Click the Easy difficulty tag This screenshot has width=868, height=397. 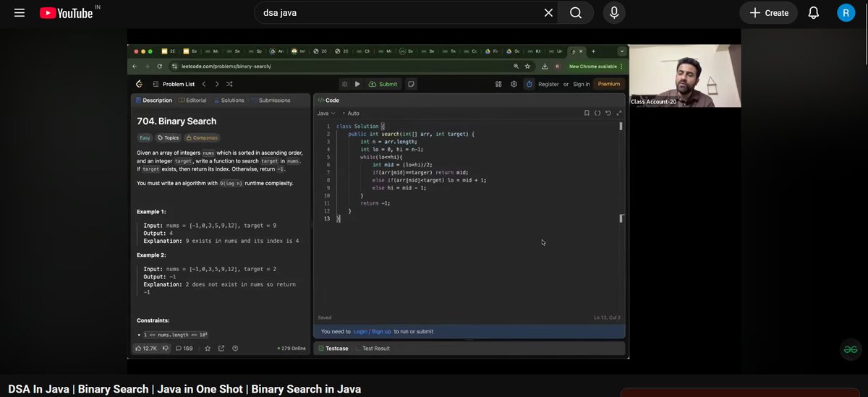[x=144, y=137]
